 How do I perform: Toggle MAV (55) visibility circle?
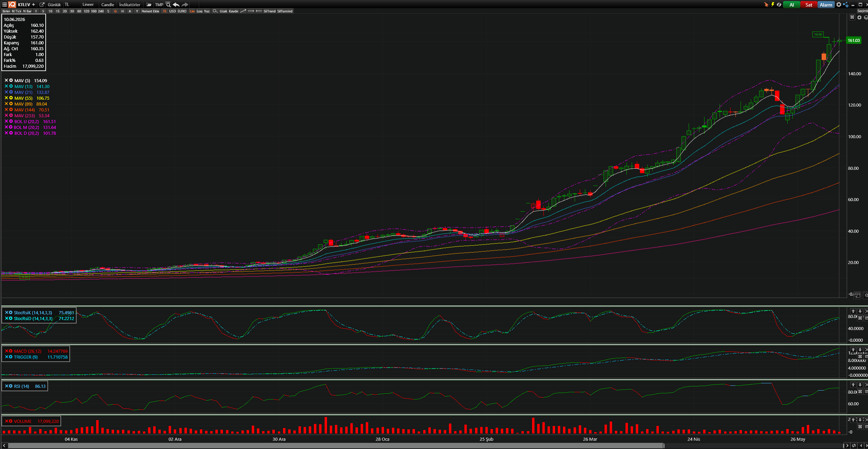11,98
